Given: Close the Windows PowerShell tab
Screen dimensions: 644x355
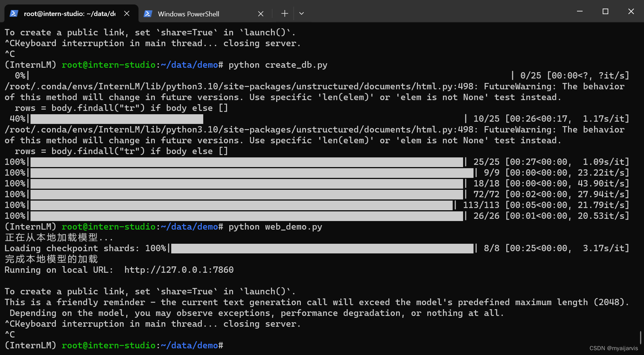Looking at the screenshot, I should coord(261,14).
